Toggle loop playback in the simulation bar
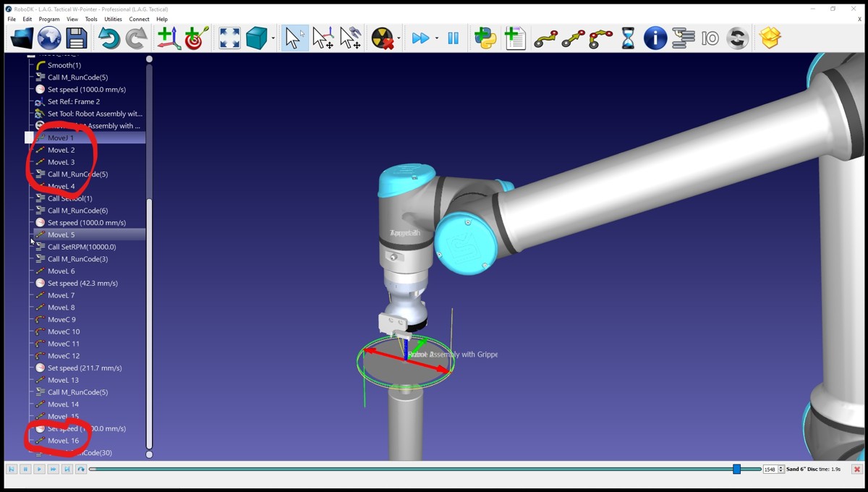 tap(81, 470)
